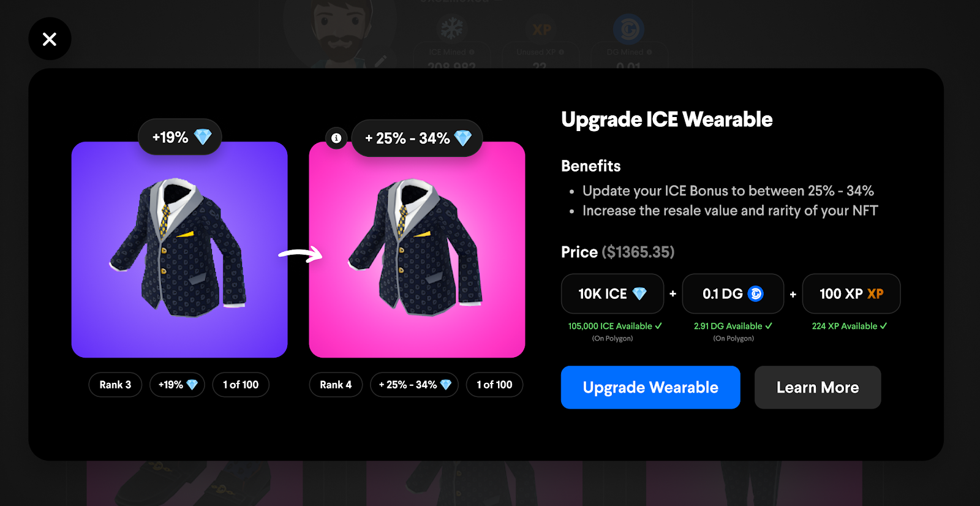Click the diamond icon in the 25% - 34% top badge
Image resolution: width=980 pixels, height=506 pixels.
coord(463,138)
